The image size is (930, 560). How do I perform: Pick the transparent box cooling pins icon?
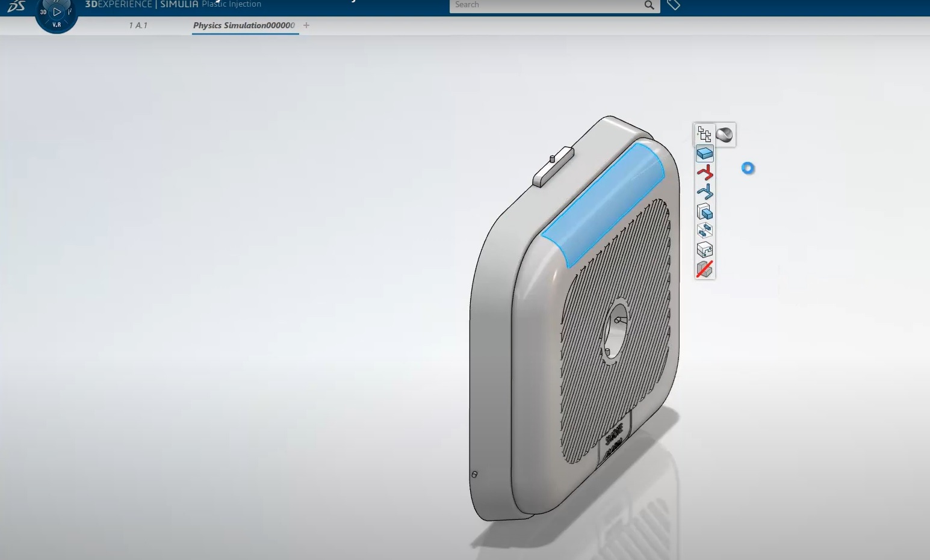pos(704,230)
